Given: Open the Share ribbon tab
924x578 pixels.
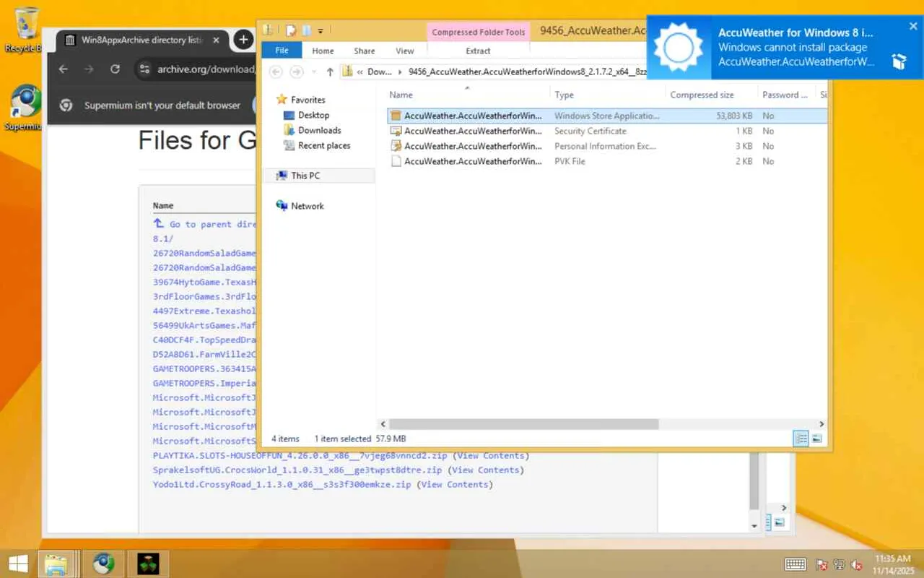Looking at the screenshot, I should 365,51.
